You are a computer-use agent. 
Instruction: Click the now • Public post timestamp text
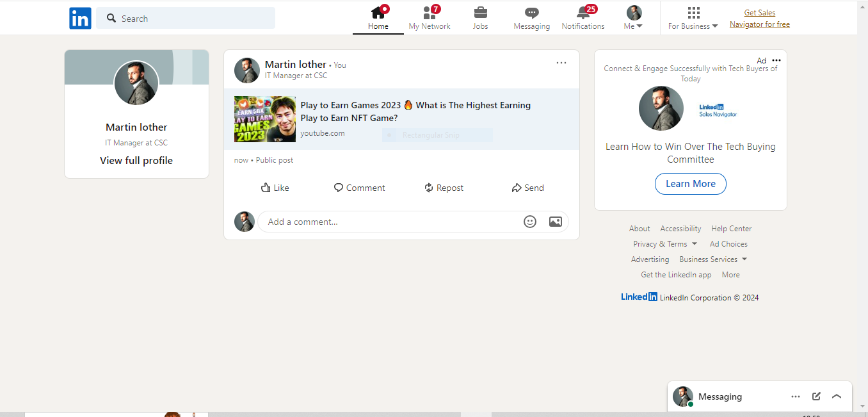(x=264, y=160)
